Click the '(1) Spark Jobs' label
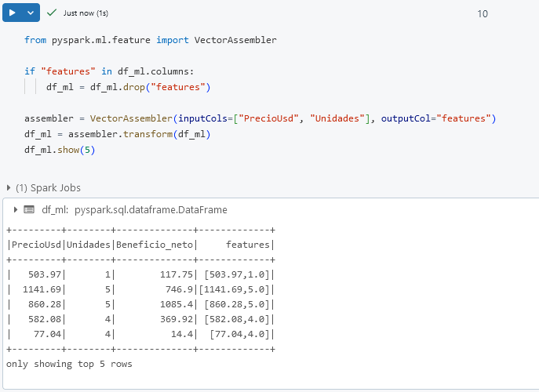This screenshot has height=392, width=539. point(48,188)
